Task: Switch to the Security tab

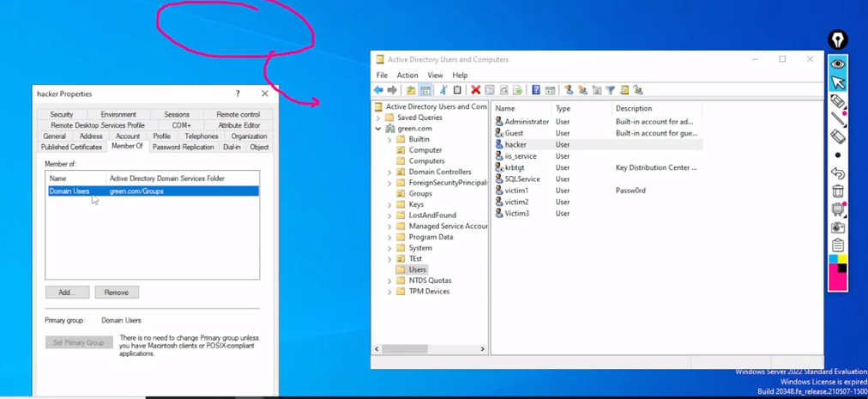Action: click(x=62, y=114)
